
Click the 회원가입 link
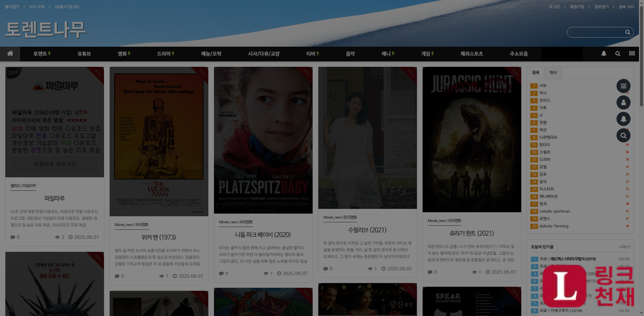tap(577, 7)
